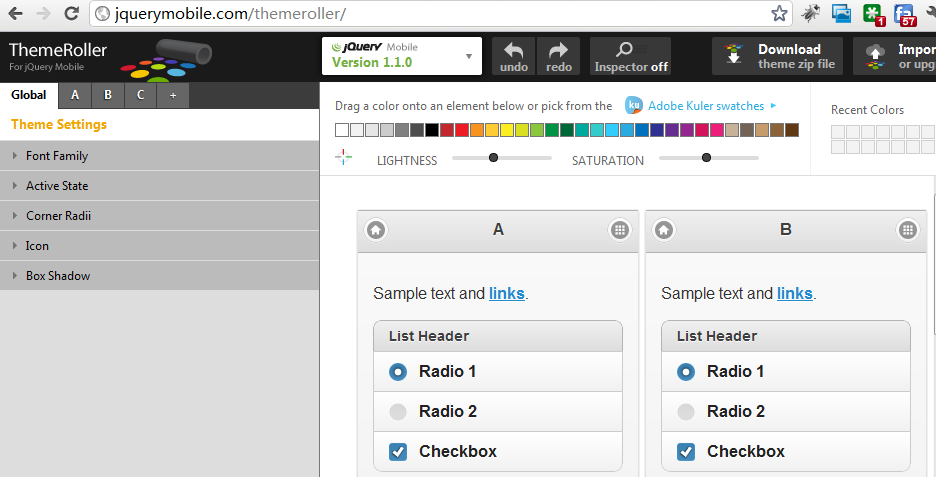
Task: Open the jQuery Mobile version dropdown
Action: (x=402, y=56)
